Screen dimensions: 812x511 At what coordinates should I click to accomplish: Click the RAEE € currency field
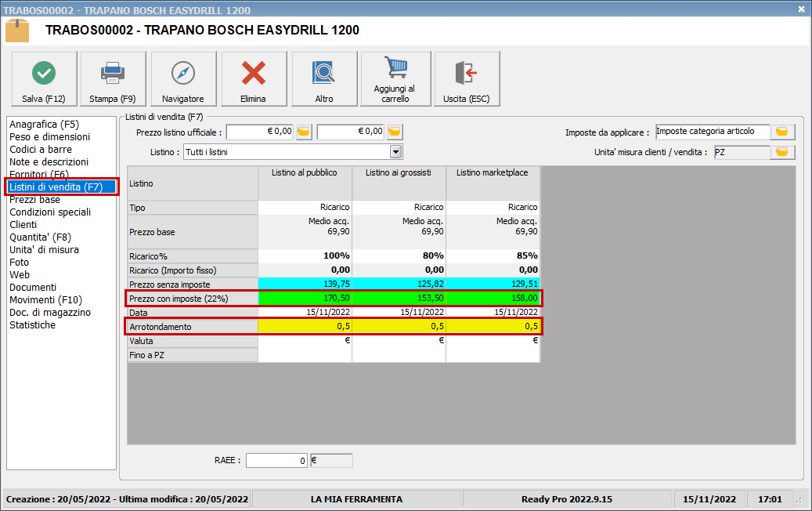[331, 460]
